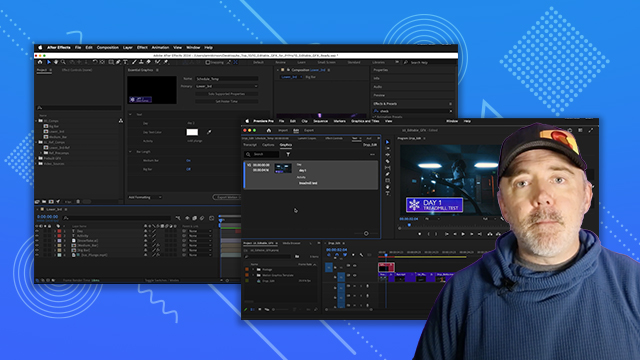The width and height of the screenshot is (640, 360).
Task: Select the Clone Stamp tool in After Effects
Action: click(x=141, y=62)
